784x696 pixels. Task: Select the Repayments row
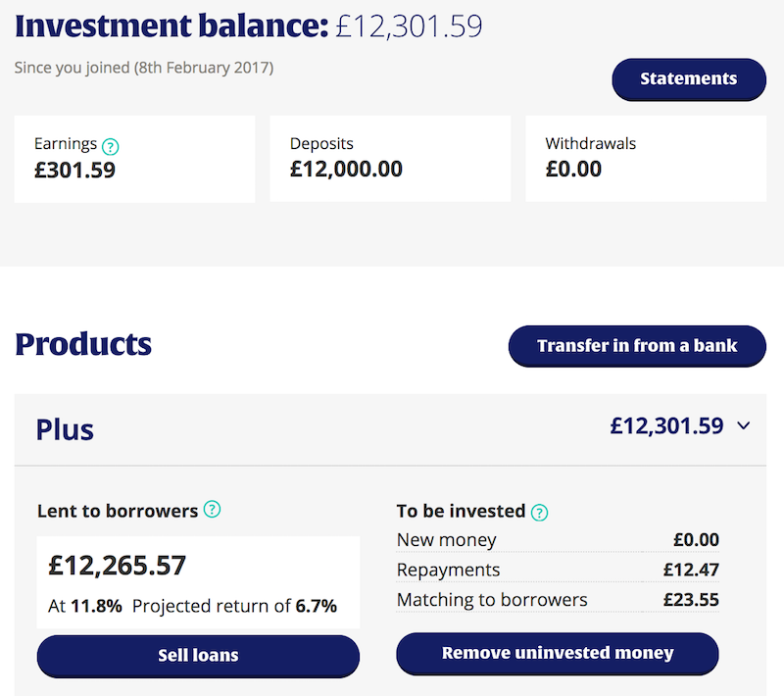click(557, 570)
